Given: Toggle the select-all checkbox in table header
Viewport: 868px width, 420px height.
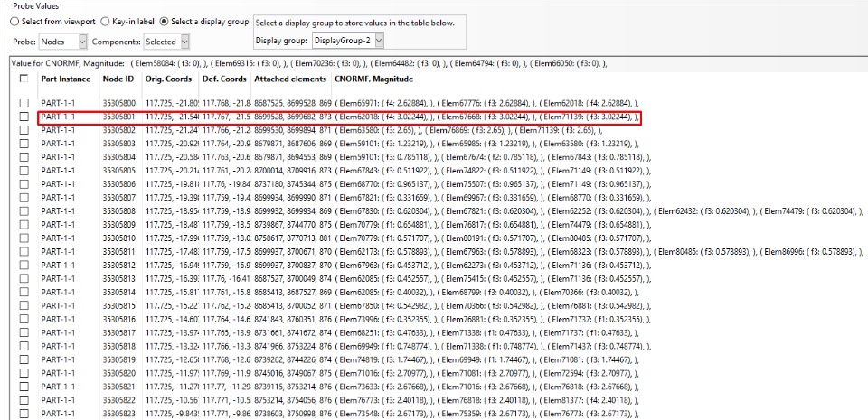Looking at the screenshot, I should tap(24, 79).
